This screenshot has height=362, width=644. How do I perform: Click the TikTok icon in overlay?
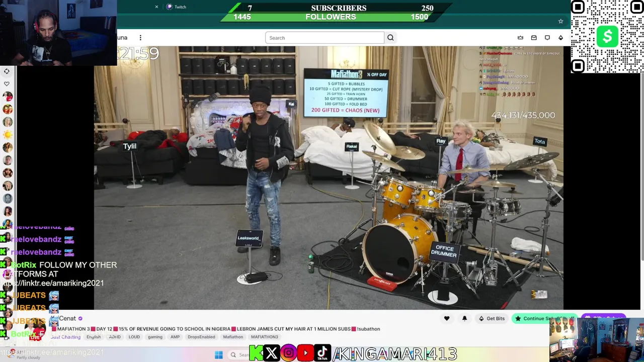pyautogui.click(x=323, y=353)
